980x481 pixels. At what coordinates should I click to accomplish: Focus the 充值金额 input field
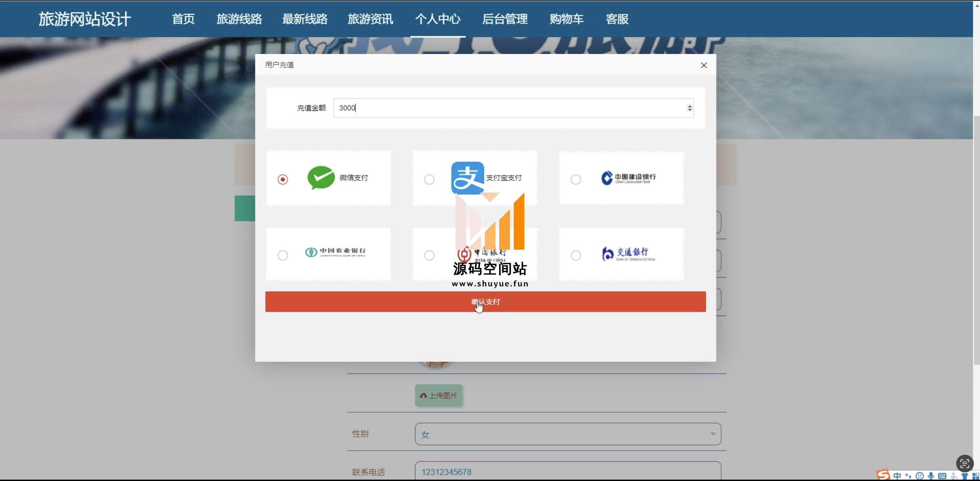tap(513, 108)
